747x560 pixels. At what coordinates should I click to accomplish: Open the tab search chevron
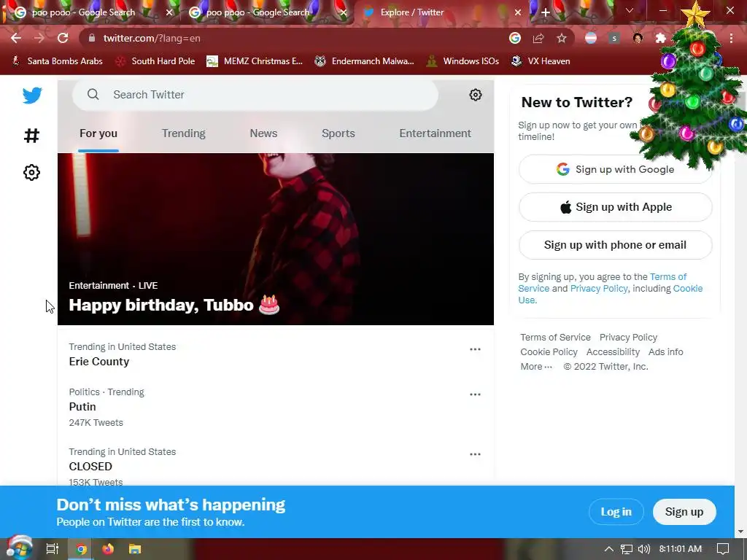(630, 10)
